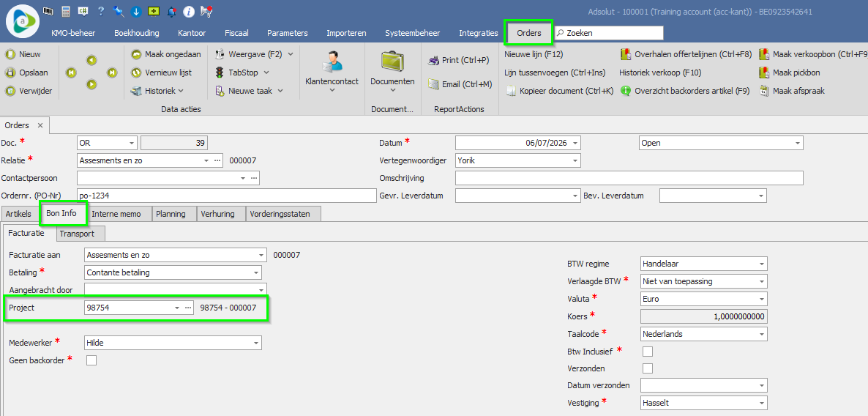The height and width of the screenshot is (416, 868).
Task: Open the Vestiging Hasselt dropdown
Action: click(763, 403)
